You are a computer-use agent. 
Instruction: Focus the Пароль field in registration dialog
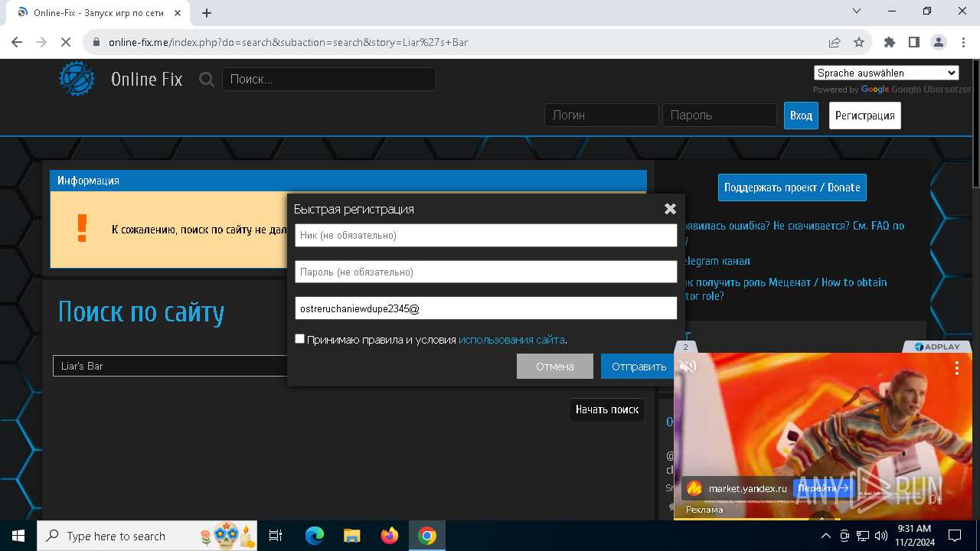pos(486,272)
